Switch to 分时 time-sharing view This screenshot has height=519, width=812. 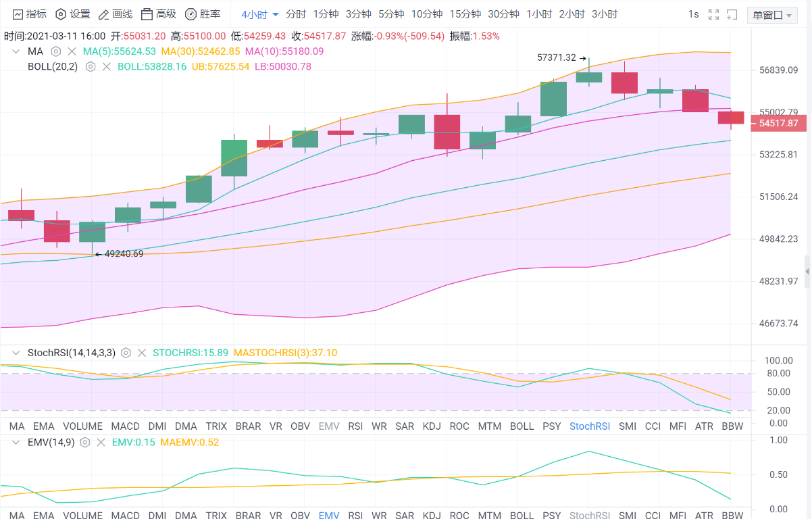point(296,14)
